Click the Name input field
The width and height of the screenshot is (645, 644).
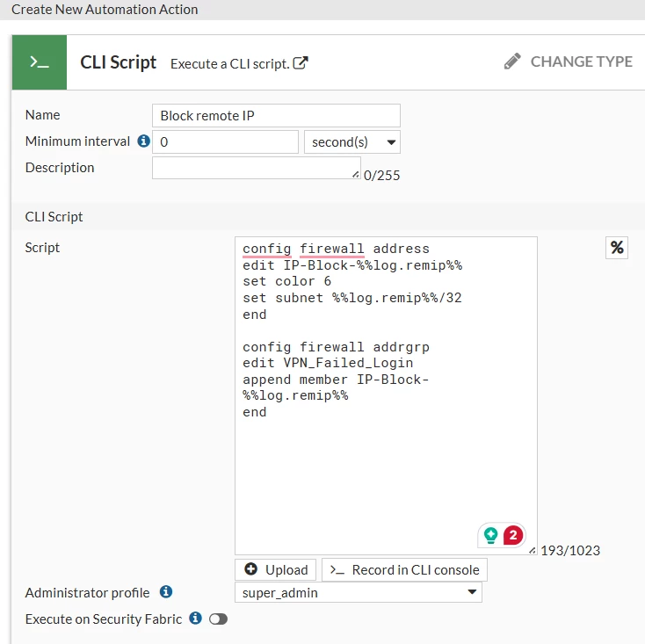pos(276,116)
